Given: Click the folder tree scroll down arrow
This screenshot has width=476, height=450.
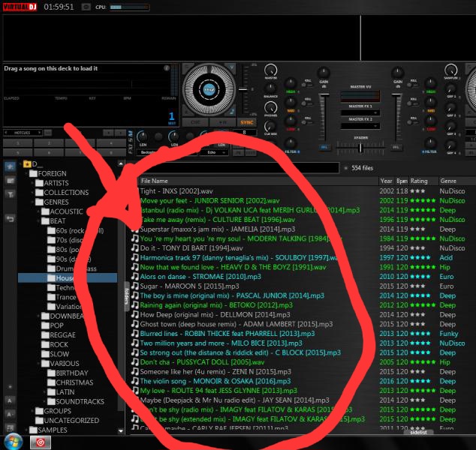Looking at the screenshot, I should tap(121, 430).
